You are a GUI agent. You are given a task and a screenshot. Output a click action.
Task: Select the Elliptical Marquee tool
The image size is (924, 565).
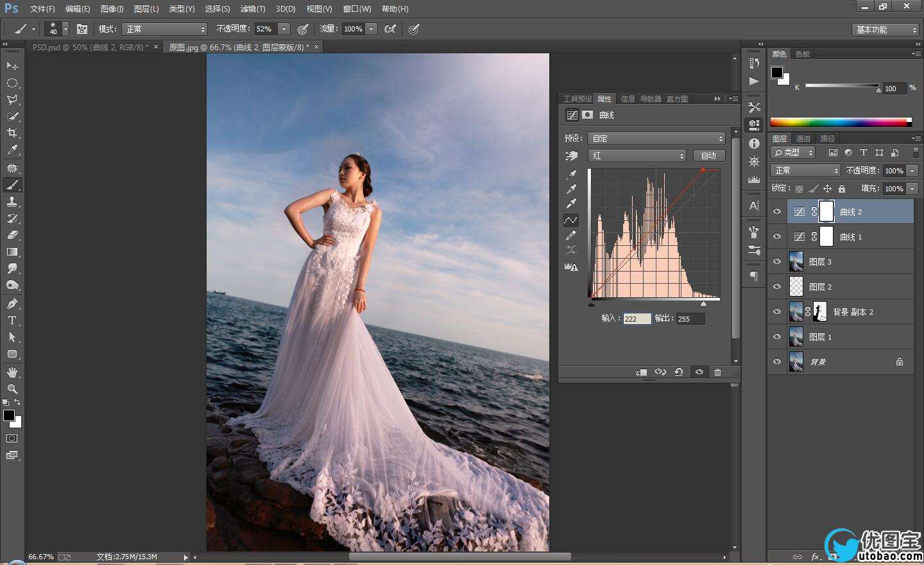(12, 83)
